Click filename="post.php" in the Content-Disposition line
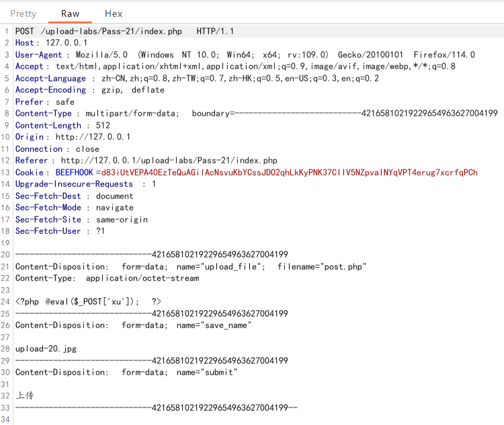Image resolution: width=504 pixels, height=425 pixels. click(x=322, y=267)
